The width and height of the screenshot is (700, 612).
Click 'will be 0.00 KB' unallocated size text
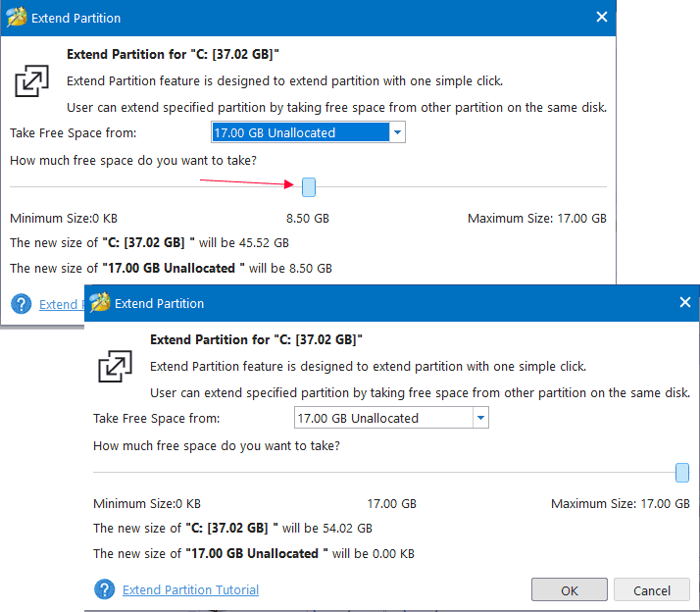coord(374,553)
